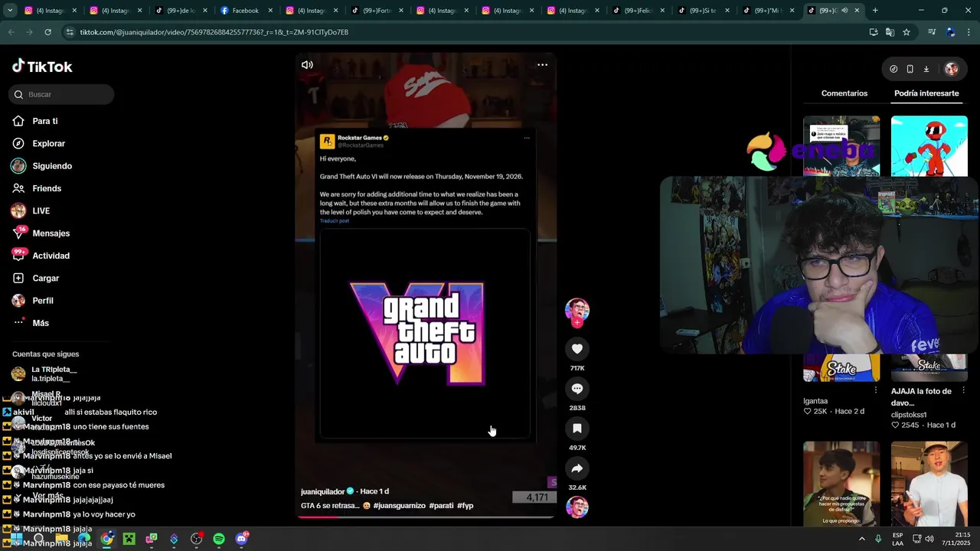The image size is (980, 551).
Task: Go to Para ti feed
Action: tap(45, 121)
